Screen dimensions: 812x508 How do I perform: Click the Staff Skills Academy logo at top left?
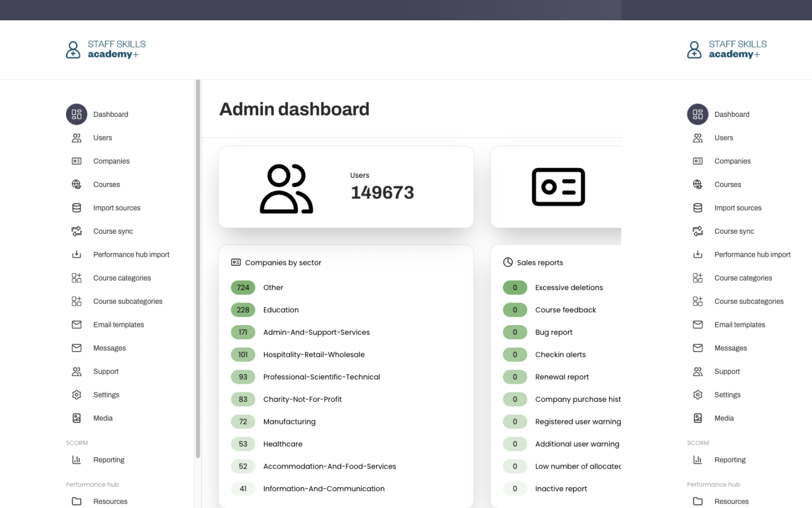[x=106, y=50]
